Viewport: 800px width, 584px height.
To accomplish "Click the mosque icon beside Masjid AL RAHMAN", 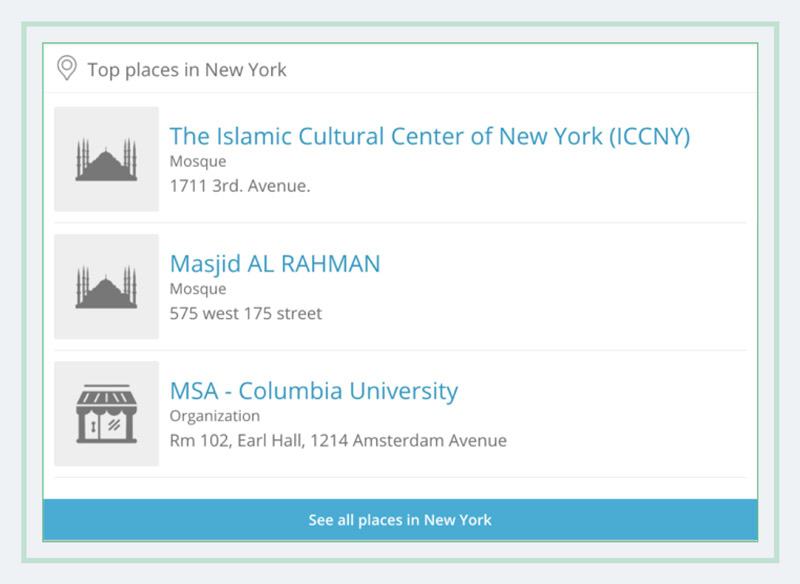I will (106, 287).
